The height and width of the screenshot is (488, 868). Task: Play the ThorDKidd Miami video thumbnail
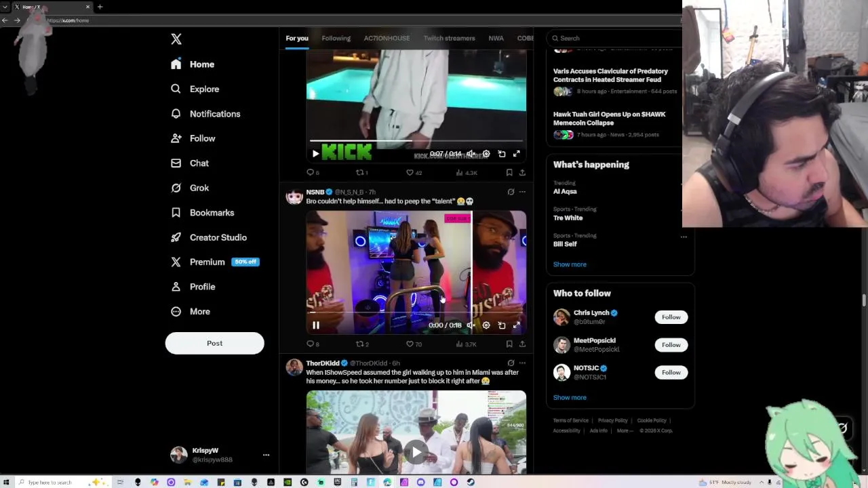416,452
